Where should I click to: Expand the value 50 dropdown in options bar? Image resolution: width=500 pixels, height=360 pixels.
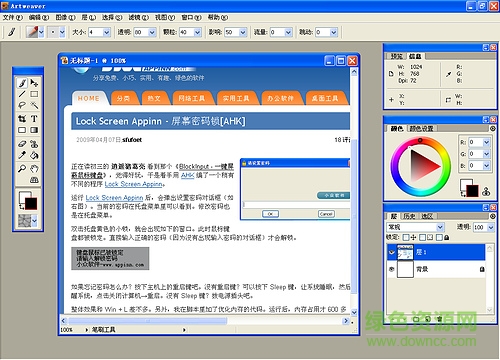pos(243,32)
